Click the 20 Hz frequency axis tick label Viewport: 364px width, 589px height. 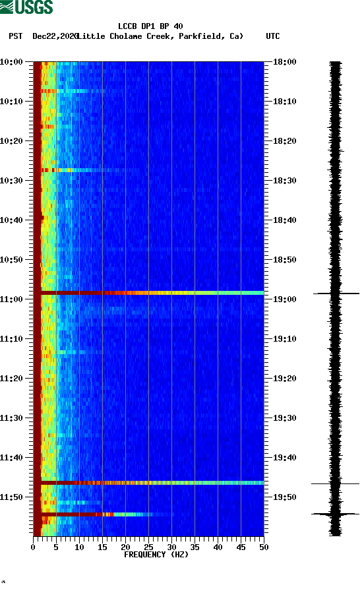coord(125,547)
